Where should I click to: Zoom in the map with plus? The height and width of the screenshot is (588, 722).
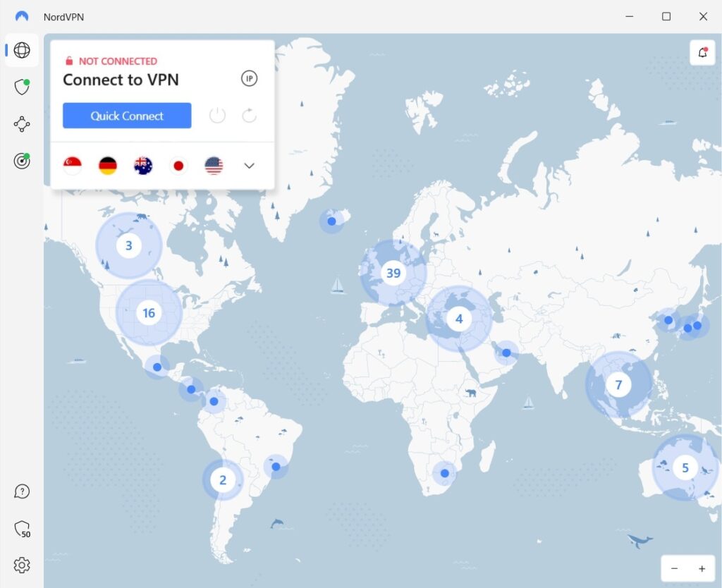pos(702,569)
